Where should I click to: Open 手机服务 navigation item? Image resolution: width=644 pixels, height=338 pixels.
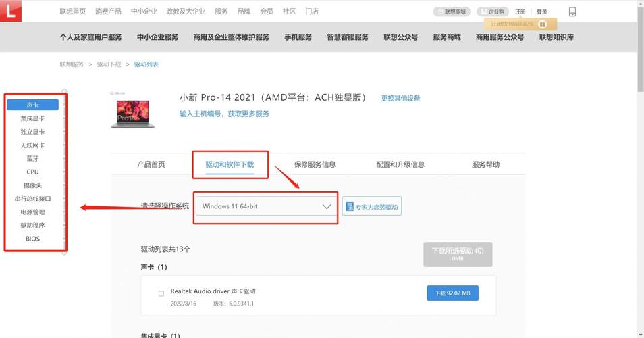tap(298, 37)
